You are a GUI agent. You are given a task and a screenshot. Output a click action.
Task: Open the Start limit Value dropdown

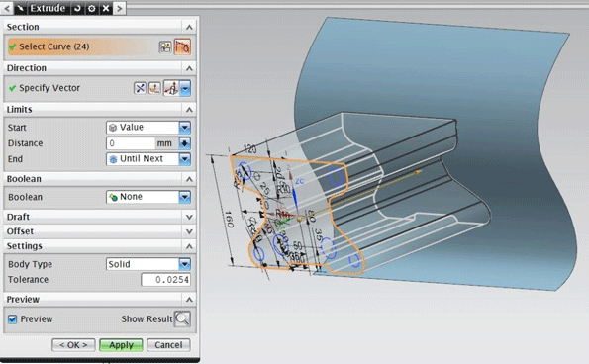[148, 128]
